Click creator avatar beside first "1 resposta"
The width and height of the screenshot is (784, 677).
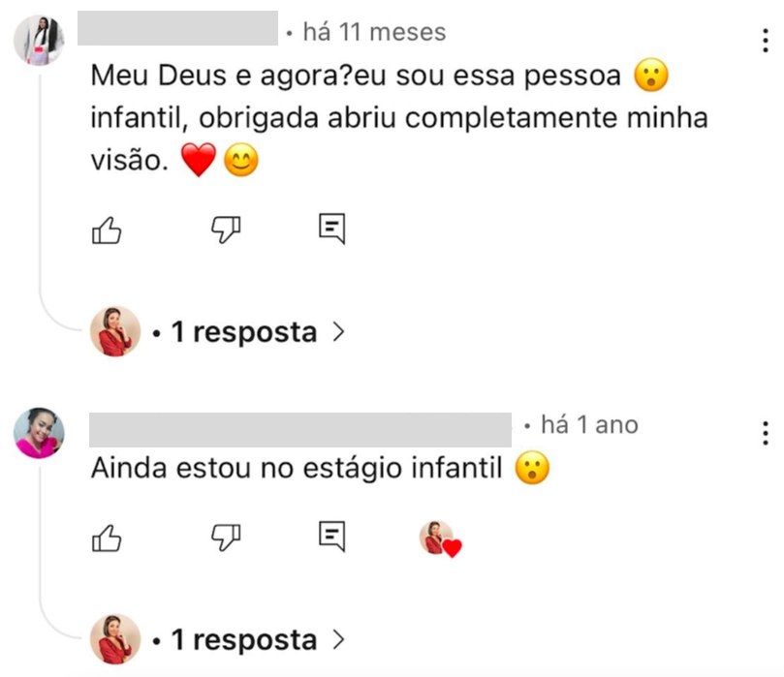click(x=115, y=332)
